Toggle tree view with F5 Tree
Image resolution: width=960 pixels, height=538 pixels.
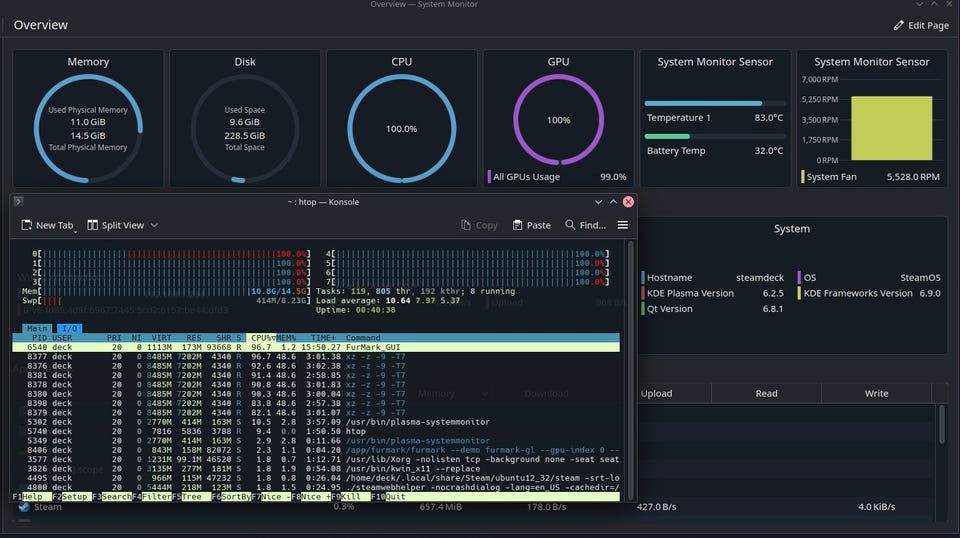click(x=192, y=497)
